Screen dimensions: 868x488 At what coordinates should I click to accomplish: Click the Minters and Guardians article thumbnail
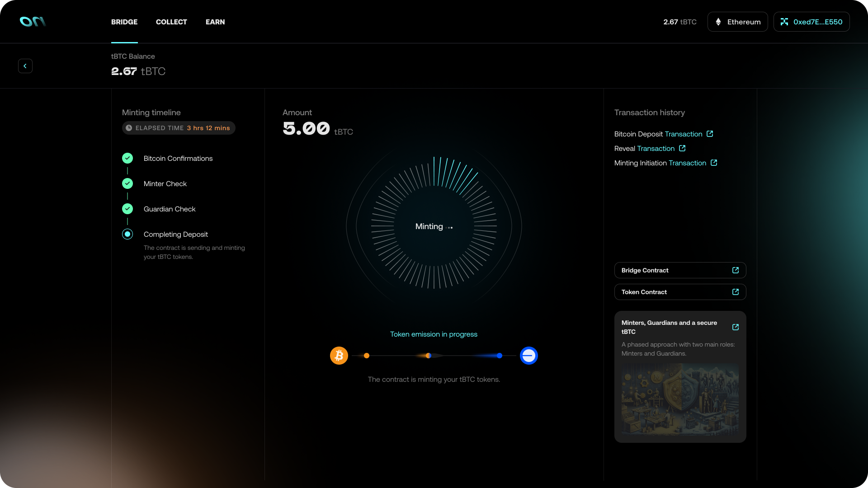tap(680, 399)
